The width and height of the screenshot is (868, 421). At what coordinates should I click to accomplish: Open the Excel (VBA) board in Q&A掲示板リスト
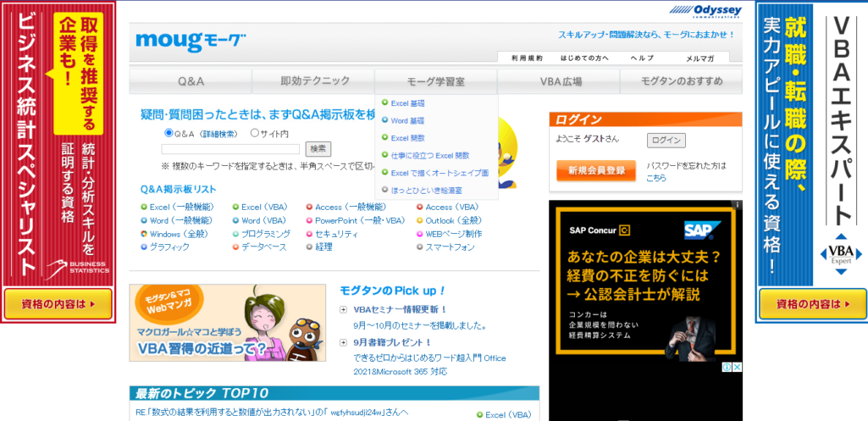click(264, 208)
